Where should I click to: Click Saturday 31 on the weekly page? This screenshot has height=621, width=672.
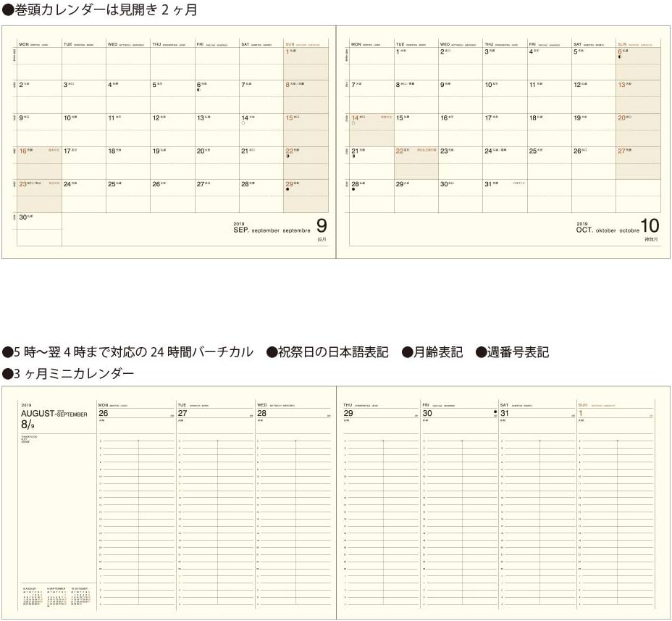coord(505,414)
